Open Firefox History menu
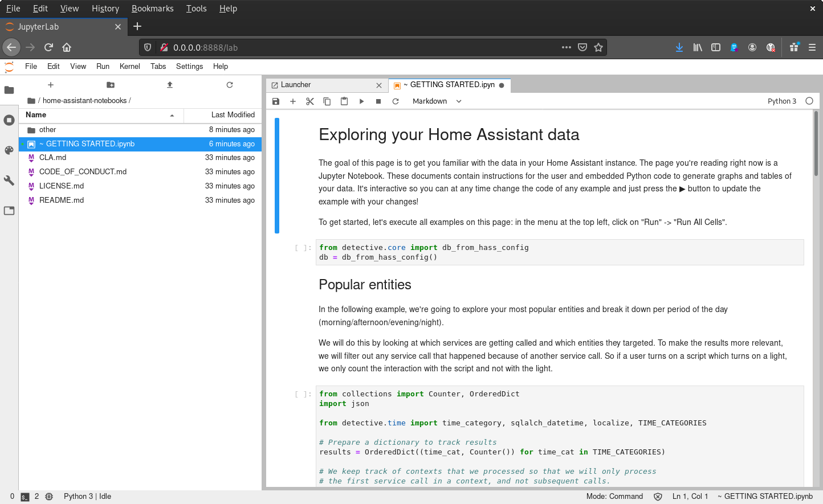823x504 pixels. tap(105, 9)
